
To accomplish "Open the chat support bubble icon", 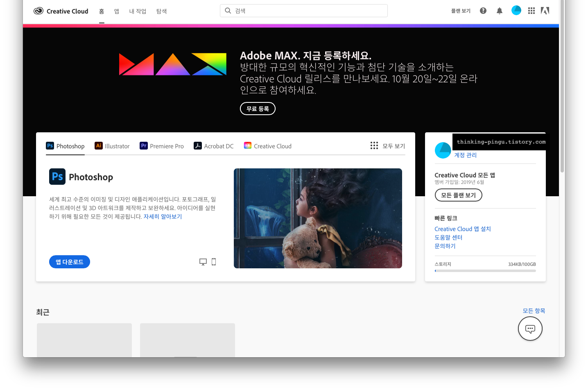I will pos(530,329).
